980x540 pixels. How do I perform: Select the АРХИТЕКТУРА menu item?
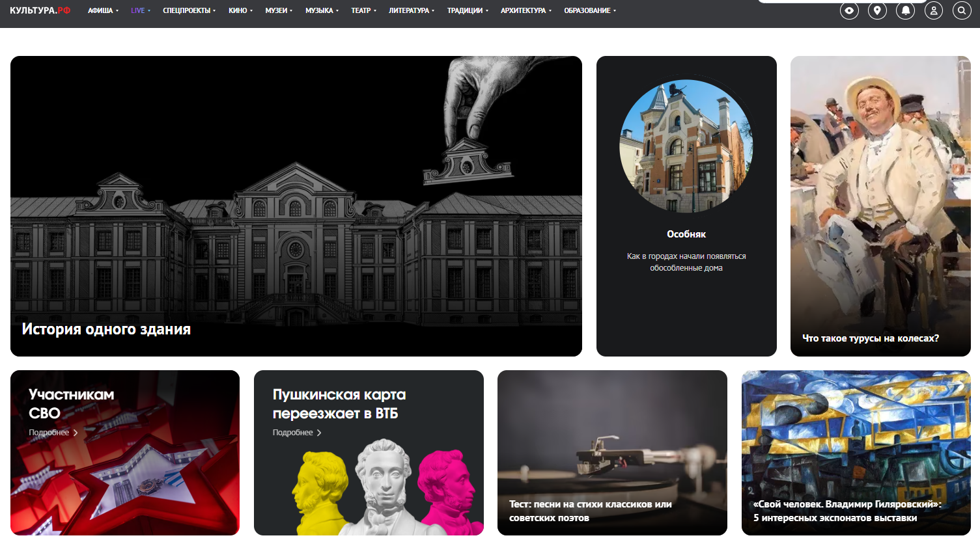[x=526, y=10]
